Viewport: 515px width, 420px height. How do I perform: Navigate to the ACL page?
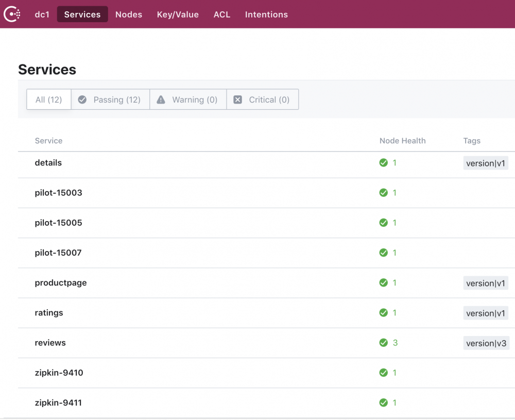222,14
